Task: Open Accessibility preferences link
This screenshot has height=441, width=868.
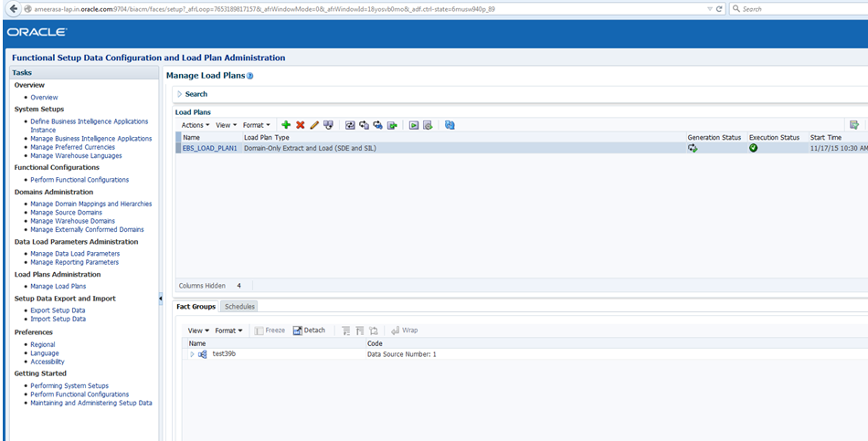Action: 48,362
